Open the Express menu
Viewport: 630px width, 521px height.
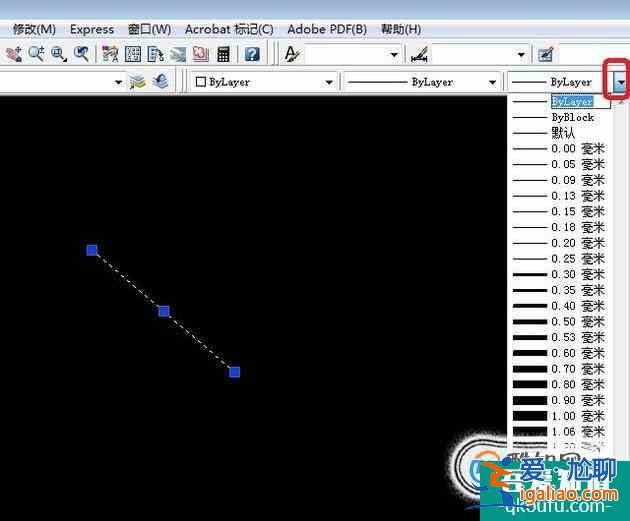coord(92,29)
